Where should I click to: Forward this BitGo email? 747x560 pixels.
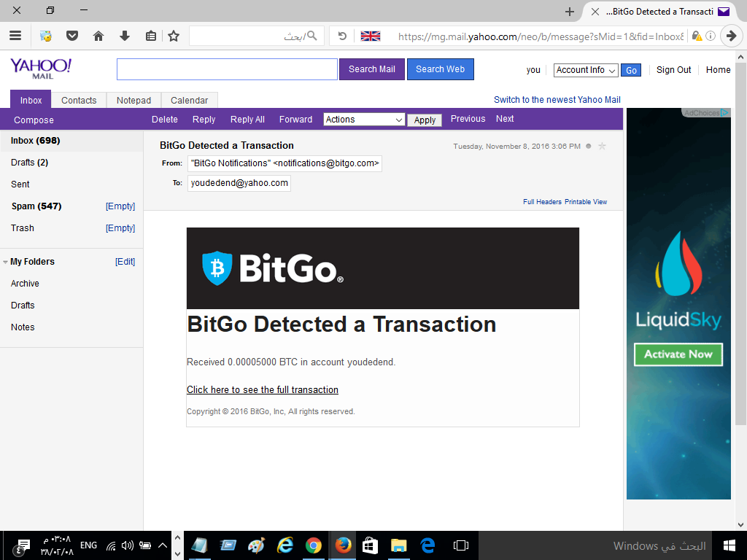296,120
